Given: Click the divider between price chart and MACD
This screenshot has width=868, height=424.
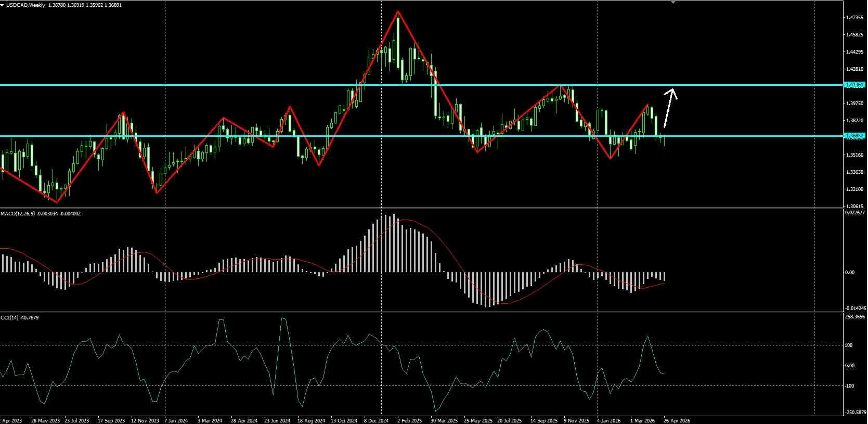Looking at the screenshot, I should [421, 209].
